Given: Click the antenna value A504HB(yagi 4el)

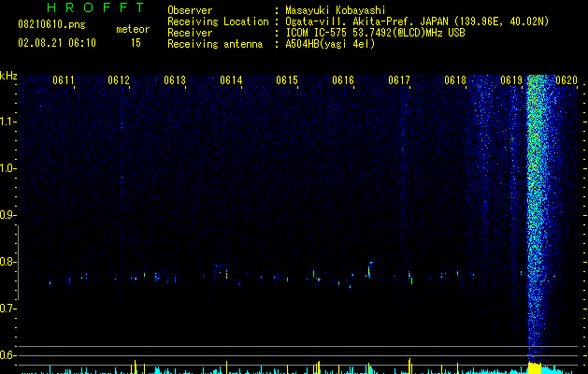Looking at the screenshot, I should point(330,44).
